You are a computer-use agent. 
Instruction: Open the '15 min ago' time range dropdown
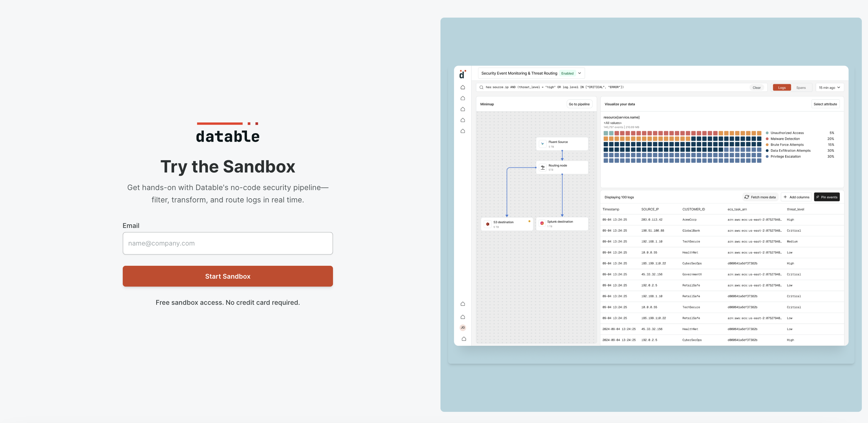pos(829,87)
